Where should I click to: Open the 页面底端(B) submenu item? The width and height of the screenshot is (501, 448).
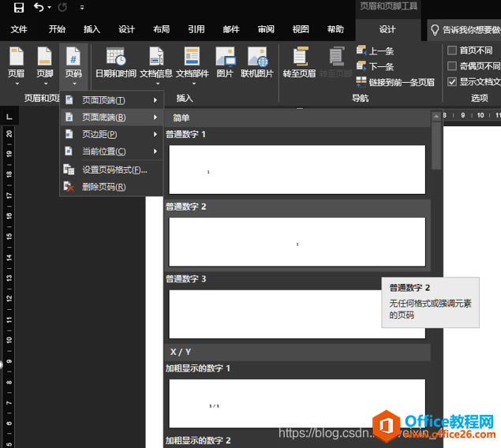pos(111,118)
